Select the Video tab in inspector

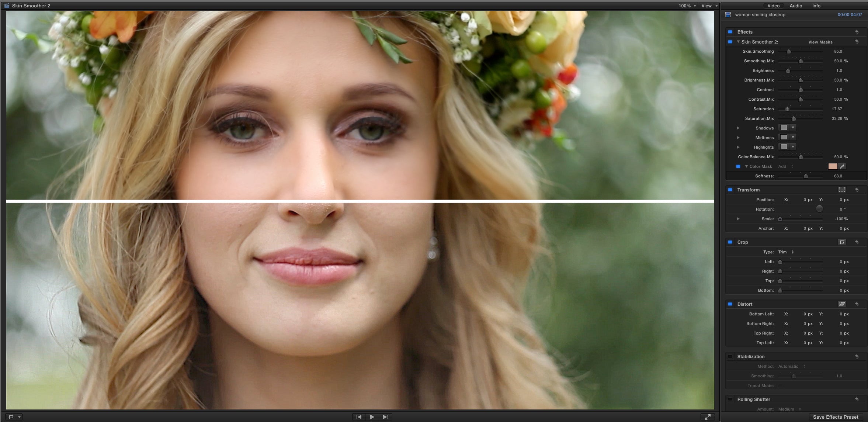click(772, 5)
